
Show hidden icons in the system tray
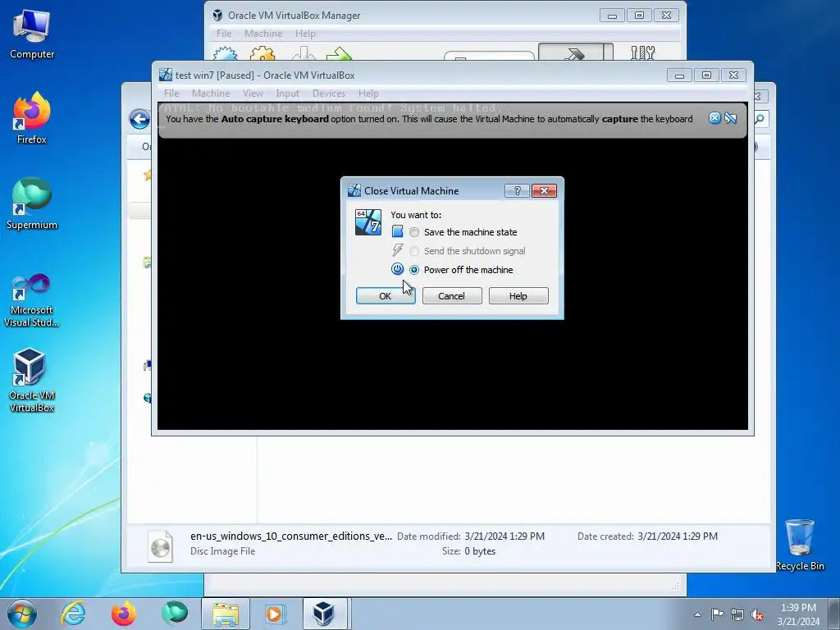point(697,614)
